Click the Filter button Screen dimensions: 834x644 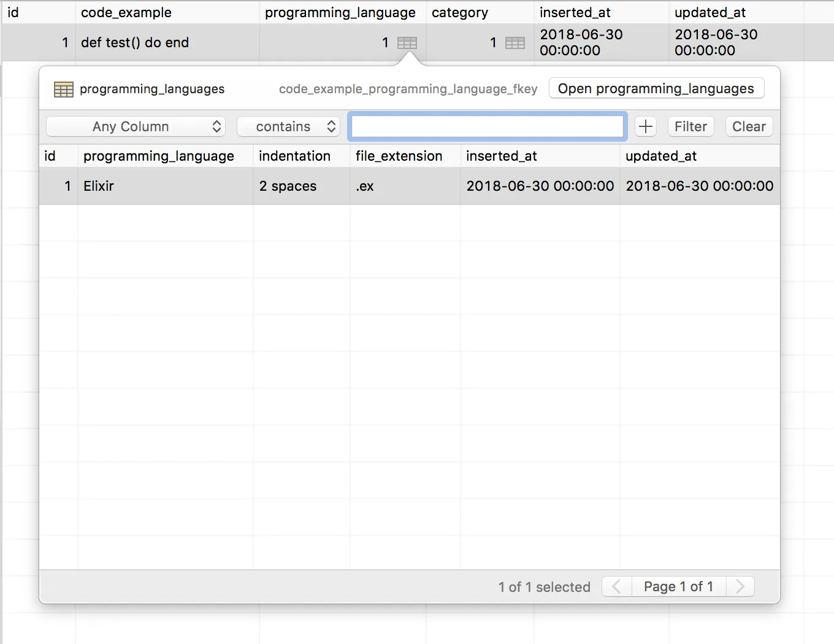tap(691, 126)
